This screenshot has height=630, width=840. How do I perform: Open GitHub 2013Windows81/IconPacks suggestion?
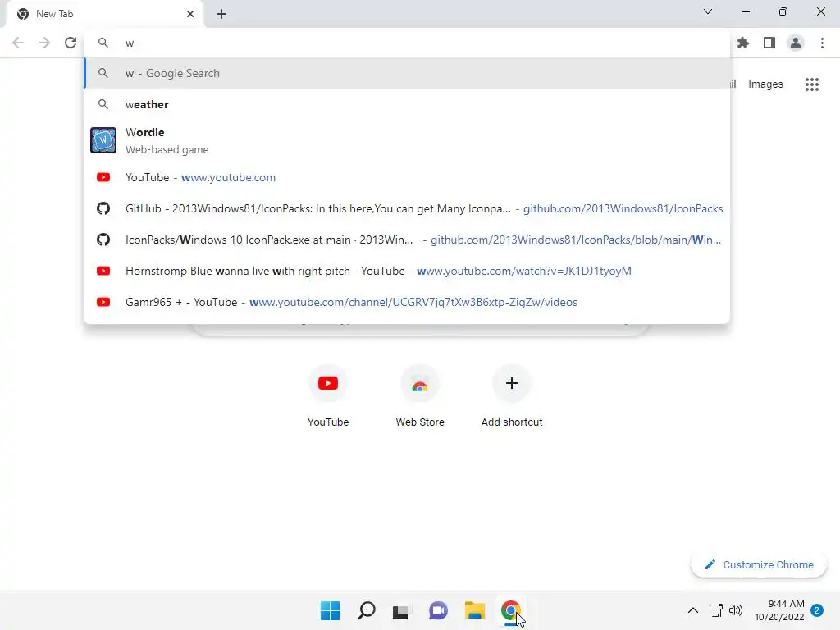[407, 208]
